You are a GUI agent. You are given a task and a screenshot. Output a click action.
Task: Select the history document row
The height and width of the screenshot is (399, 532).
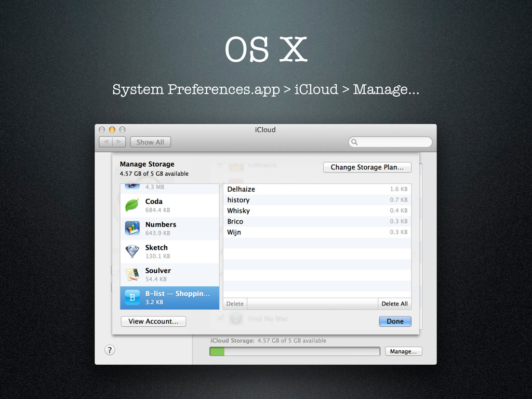[x=317, y=200]
